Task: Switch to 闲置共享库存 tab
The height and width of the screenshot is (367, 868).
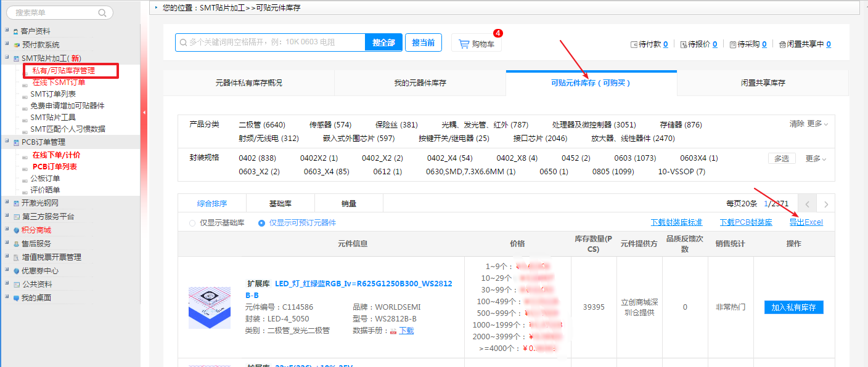Action: [x=763, y=83]
